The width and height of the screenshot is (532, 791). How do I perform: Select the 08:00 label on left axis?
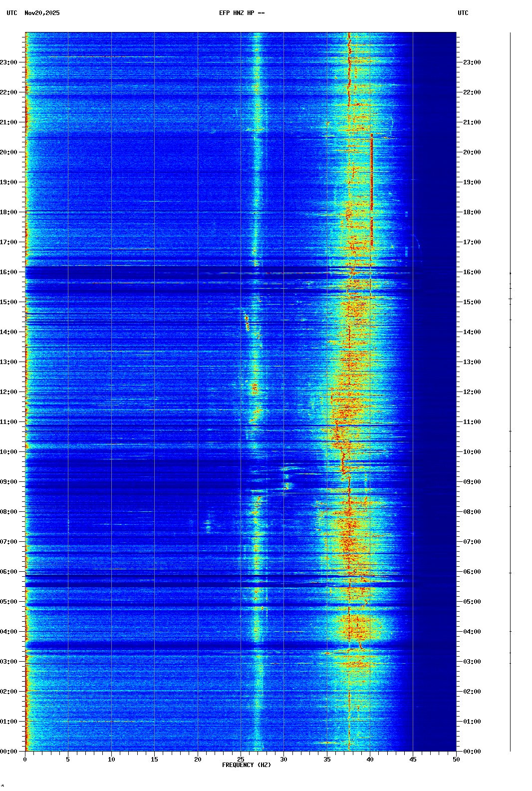[x=9, y=512]
